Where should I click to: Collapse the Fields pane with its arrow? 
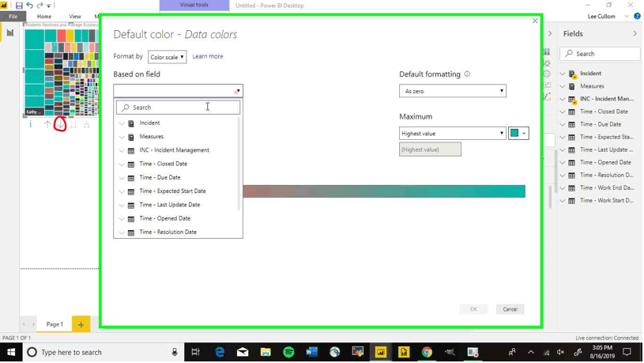tap(635, 34)
